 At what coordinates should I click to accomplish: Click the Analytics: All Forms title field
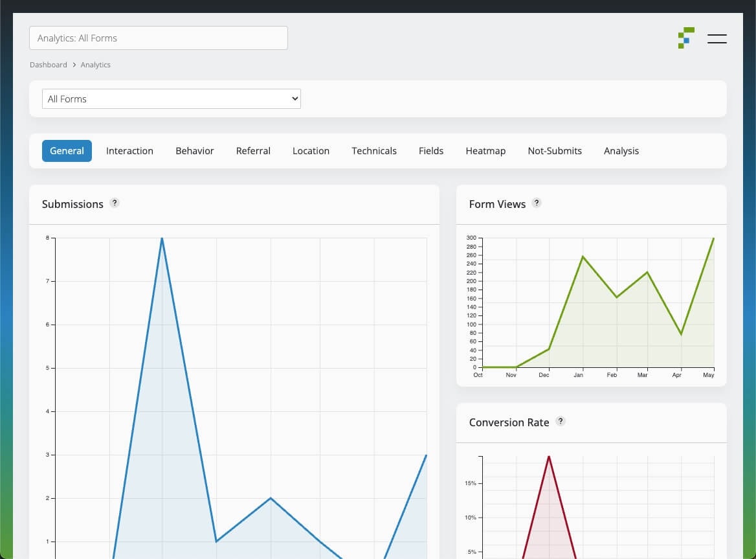(x=159, y=38)
